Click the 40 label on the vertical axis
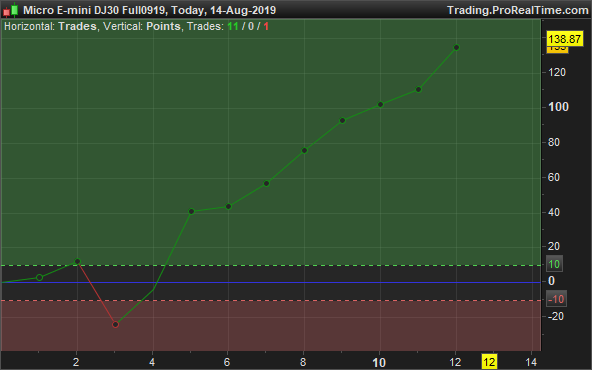The height and width of the screenshot is (370, 592). pos(554,212)
